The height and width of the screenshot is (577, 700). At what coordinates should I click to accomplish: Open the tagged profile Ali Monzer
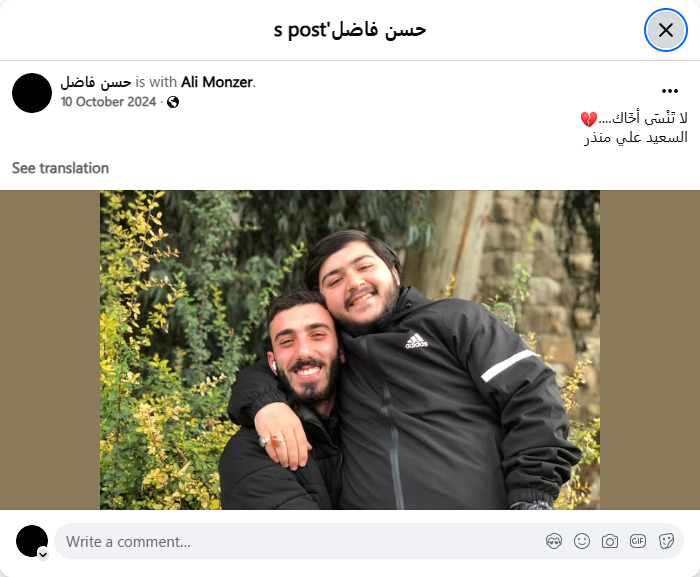tap(217, 82)
